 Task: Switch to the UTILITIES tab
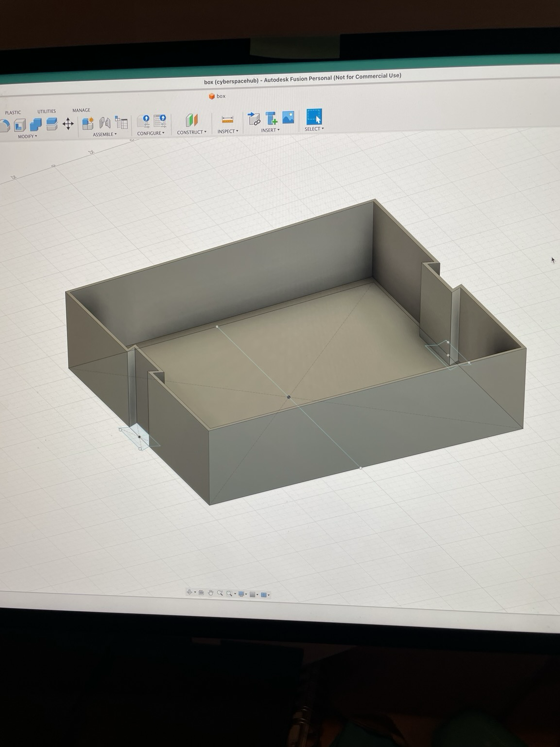[x=47, y=111]
